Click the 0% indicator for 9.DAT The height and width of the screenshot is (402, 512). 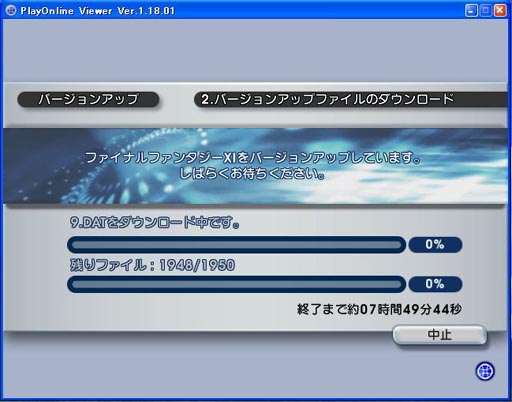click(x=435, y=245)
